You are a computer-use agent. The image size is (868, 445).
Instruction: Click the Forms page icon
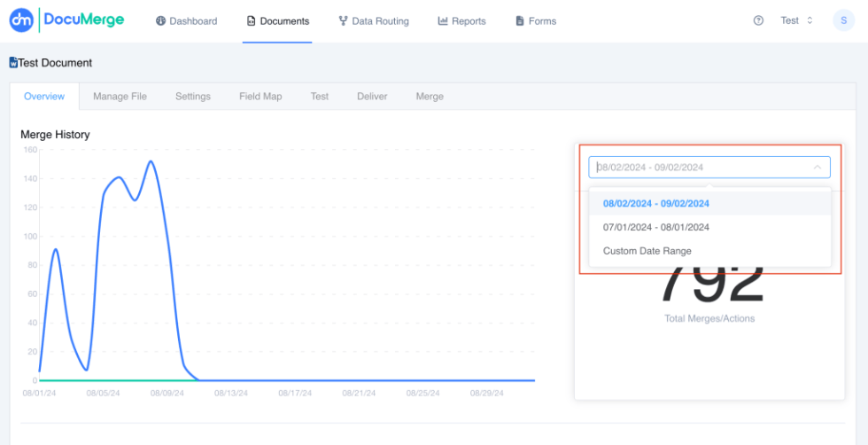pyautogui.click(x=519, y=21)
